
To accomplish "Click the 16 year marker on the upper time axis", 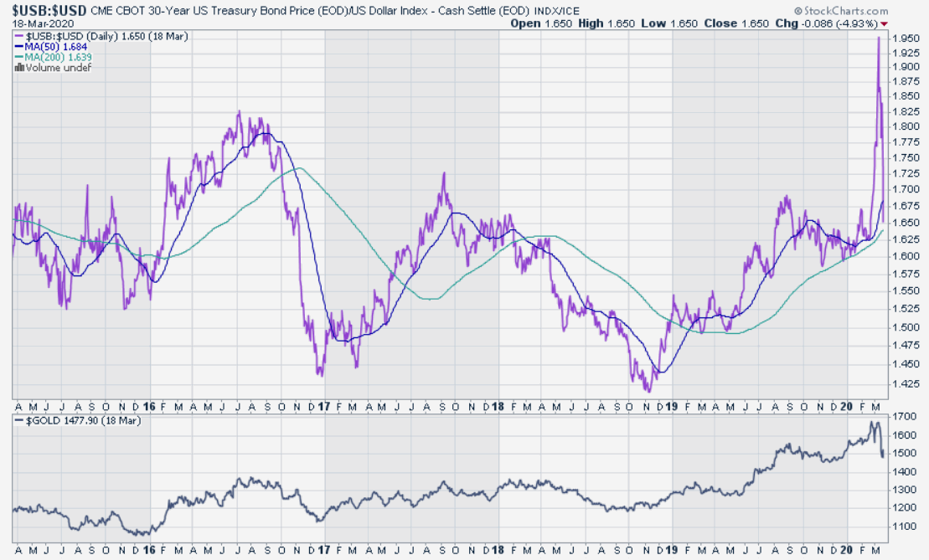I will [149, 407].
